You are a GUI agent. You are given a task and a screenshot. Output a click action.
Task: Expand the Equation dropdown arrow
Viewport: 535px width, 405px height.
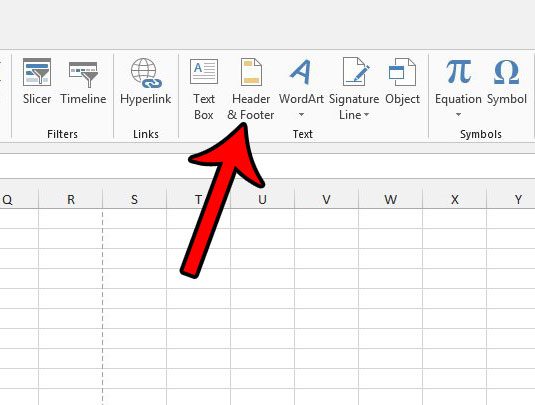[459, 115]
